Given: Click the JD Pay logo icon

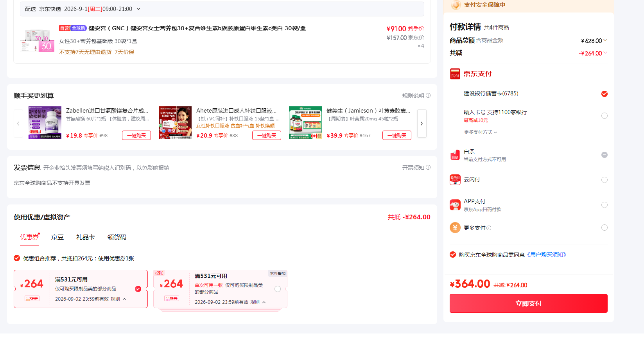Looking at the screenshot, I should pyautogui.click(x=455, y=74).
